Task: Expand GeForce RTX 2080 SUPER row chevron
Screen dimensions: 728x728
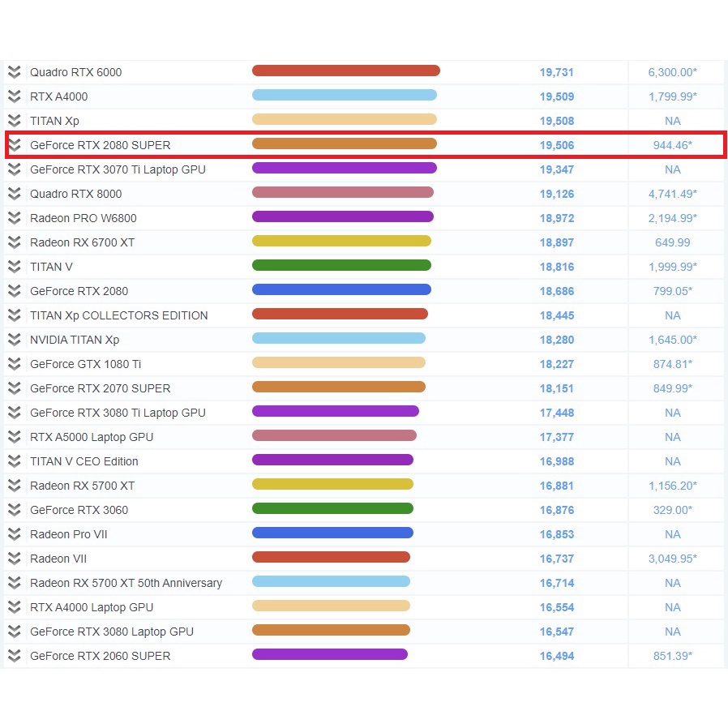Action: click(x=15, y=145)
